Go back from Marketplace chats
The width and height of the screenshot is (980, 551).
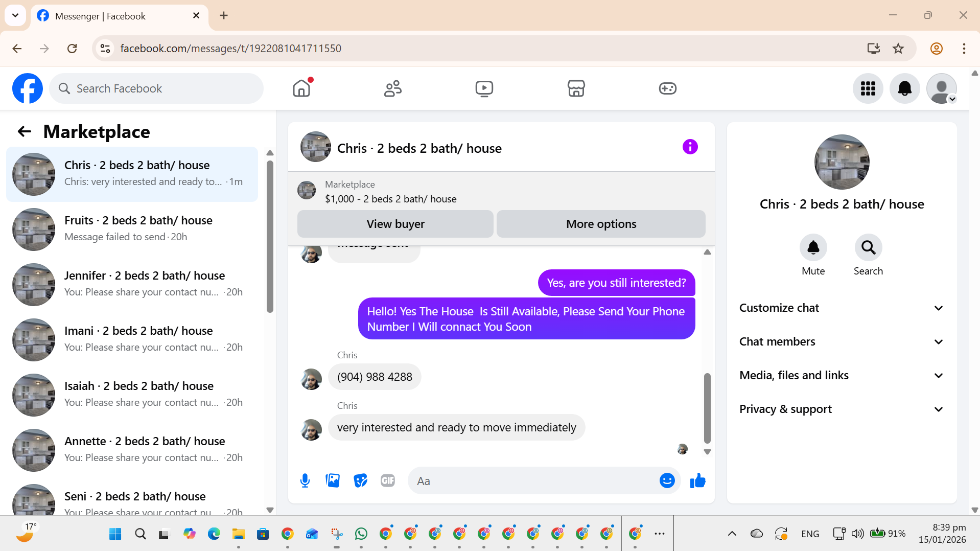coord(25,132)
